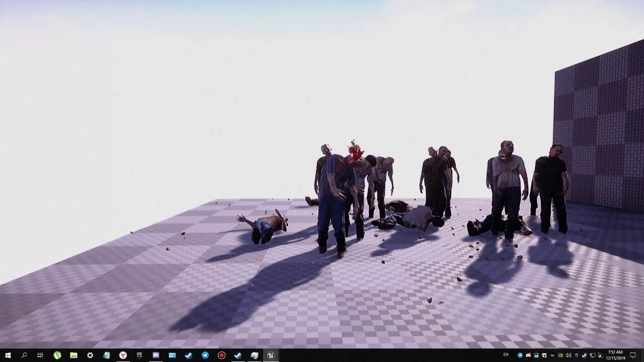
Task: Open Yandex Browser from the taskbar
Action: pyautogui.click(x=123, y=355)
